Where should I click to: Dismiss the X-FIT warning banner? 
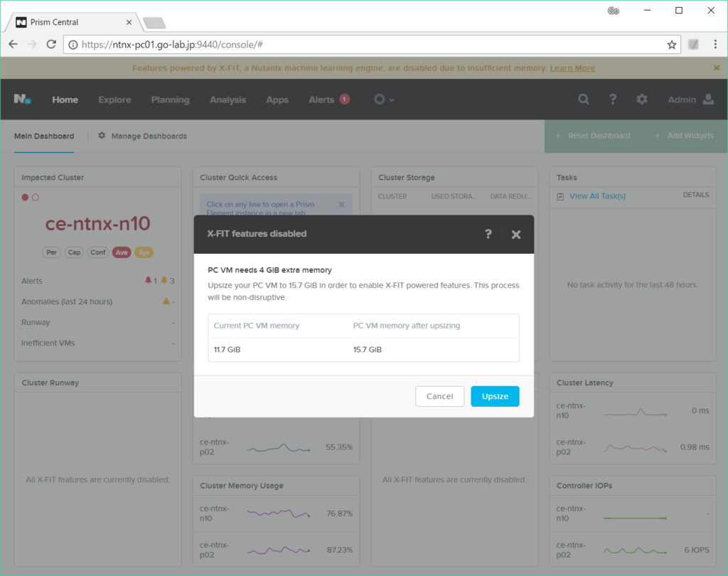tap(717, 68)
